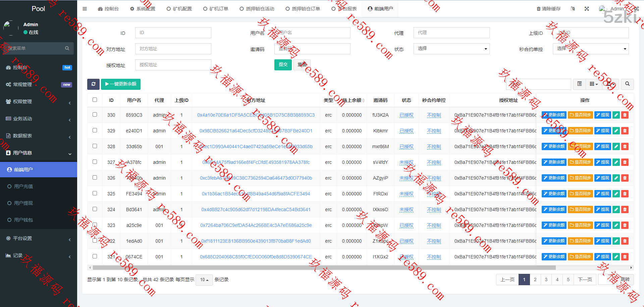The height and width of the screenshot is (307, 644).
Task: Switch to the 矿机订单 top tab
Action: pos(216,9)
